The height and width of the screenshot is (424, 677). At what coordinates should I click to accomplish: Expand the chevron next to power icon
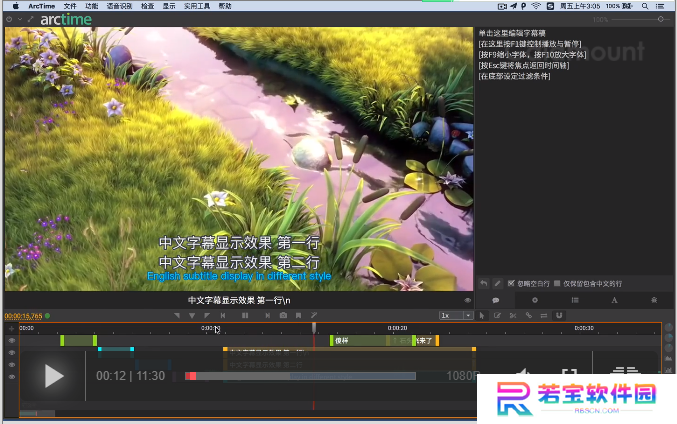[x=20, y=19]
